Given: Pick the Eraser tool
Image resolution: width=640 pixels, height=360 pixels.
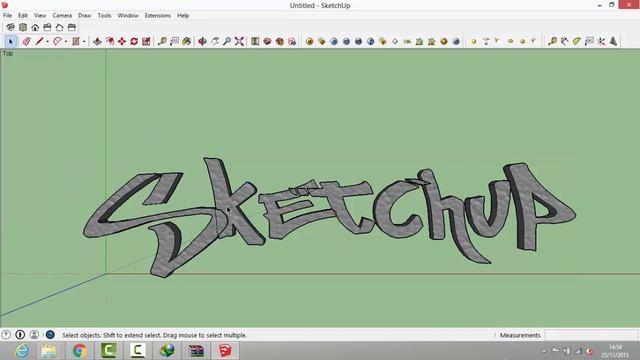Looking at the screenshot, I should coord(27,41).
